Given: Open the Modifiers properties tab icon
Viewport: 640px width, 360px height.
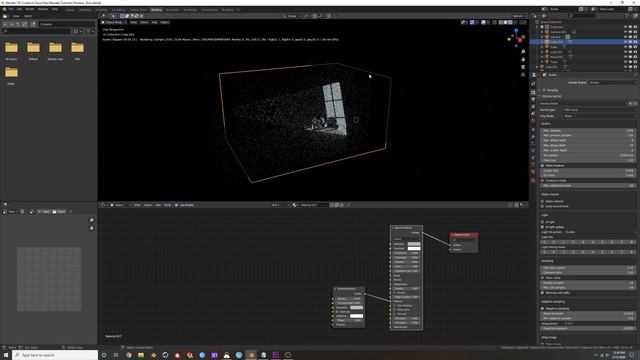Looking at the screenshot, I should coord(533,137).
